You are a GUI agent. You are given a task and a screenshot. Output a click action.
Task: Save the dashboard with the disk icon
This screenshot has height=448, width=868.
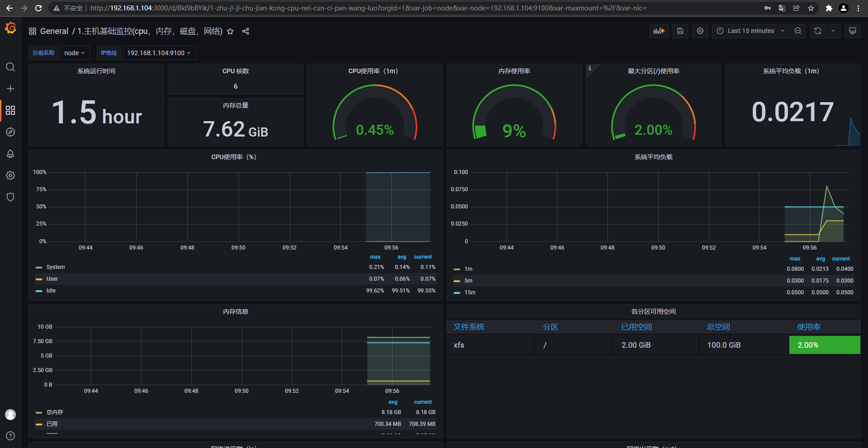(680, 31)
